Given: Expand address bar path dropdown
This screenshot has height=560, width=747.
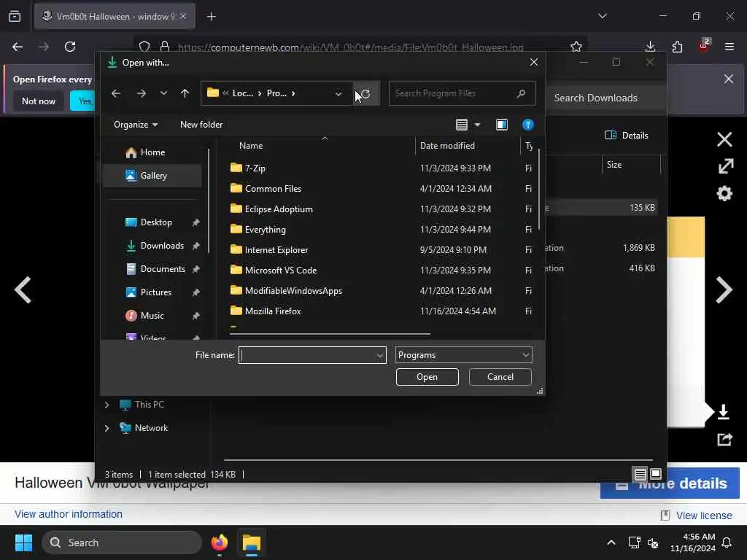Looking at the screenshot, I should pyautogui.click(x=338, y=93).
